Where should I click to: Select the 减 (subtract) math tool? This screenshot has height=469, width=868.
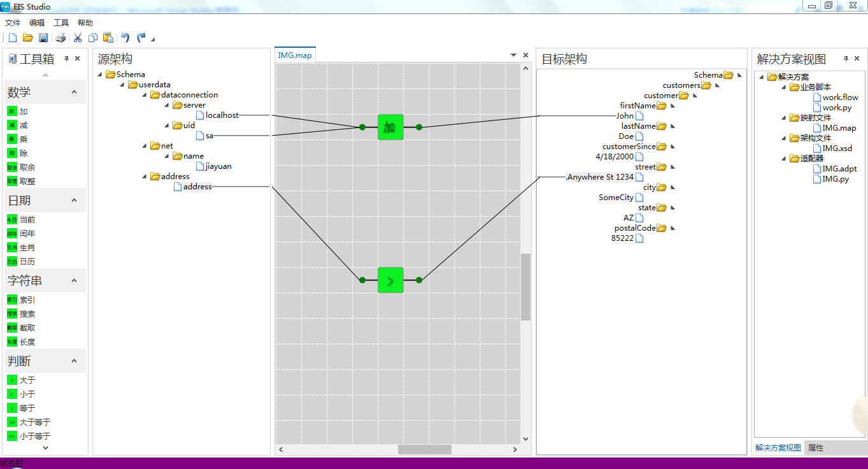pos(18,126)
